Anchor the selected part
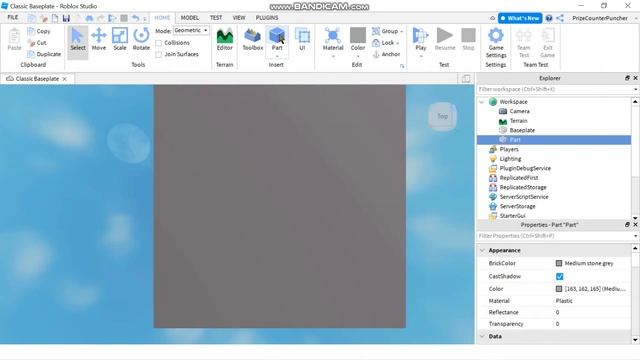640x360 pixels. click(x=386, y=54)
